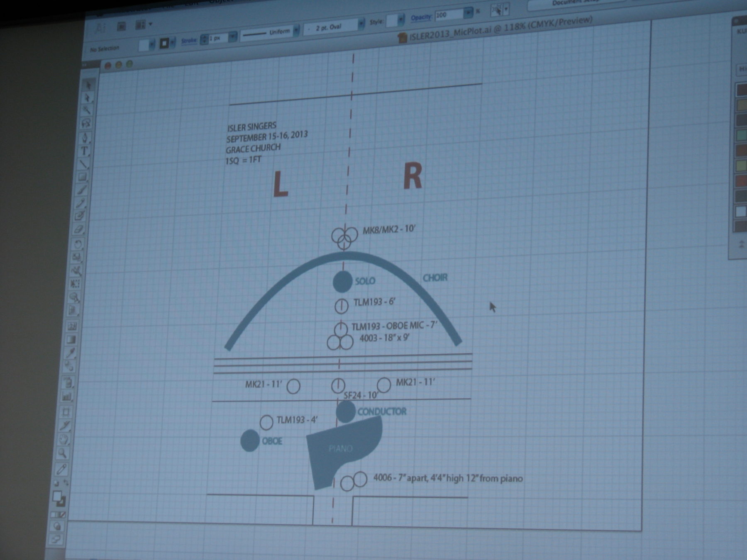Click the OBOE filled circle on artboard
The height and width of the screenshot is (560, 747).
point(250,441)
